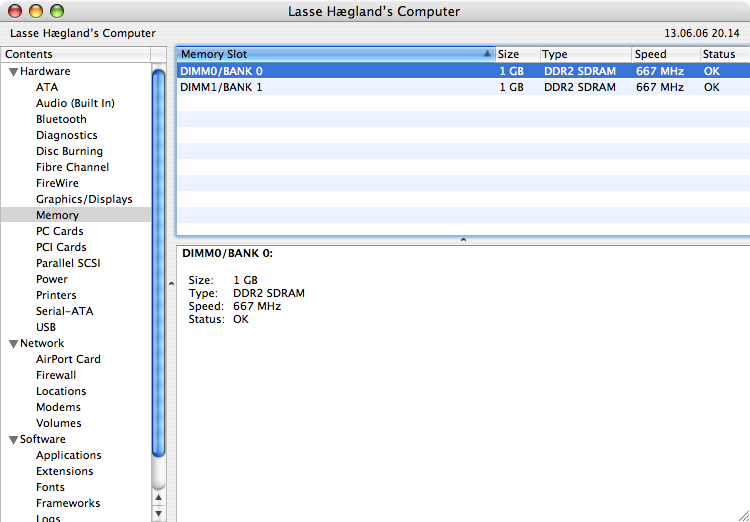The width and height of the screenshot is (750, 522).
Task: Open the Bluetooth hardware section
Action: (61, 119)
